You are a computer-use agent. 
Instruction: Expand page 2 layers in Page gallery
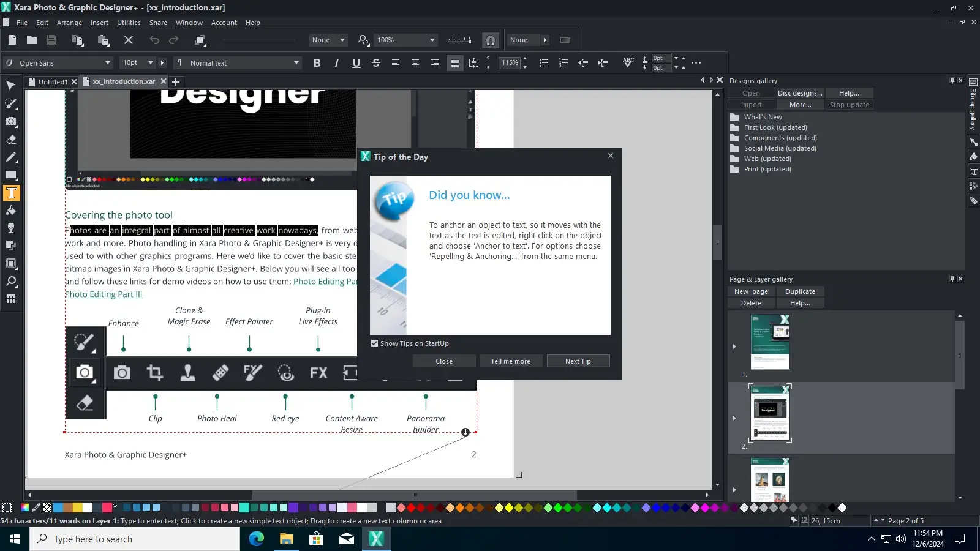[x=734, y=418]
